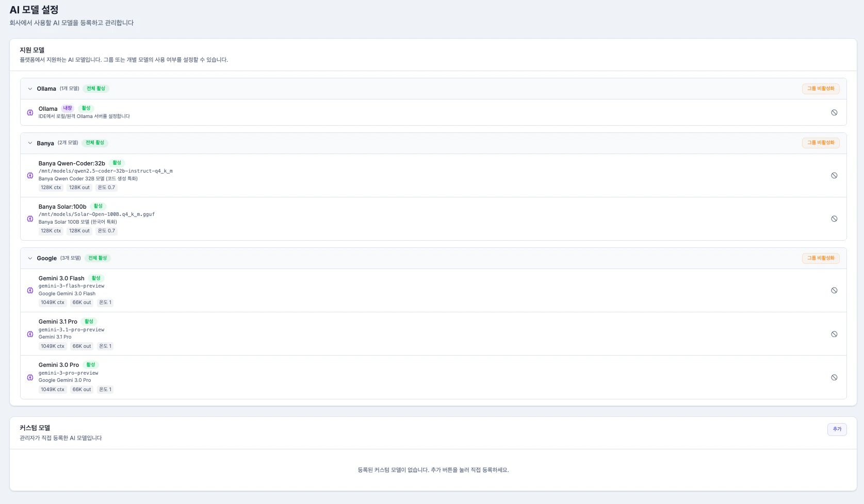Collapse the Ollama group
864x504 pixels.
[x=30, y=89]
